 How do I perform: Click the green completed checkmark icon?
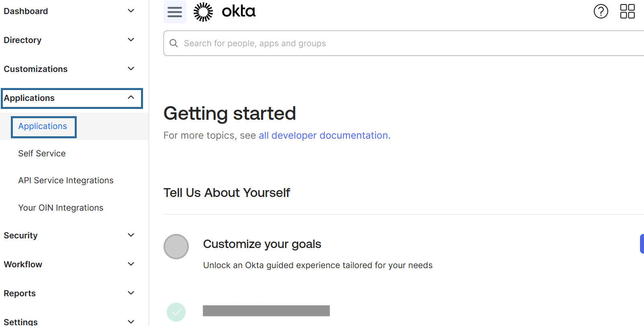tap(176, 312)
